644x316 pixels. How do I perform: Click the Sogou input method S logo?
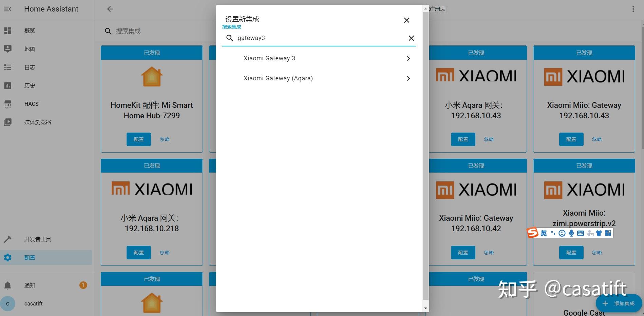click(533, 233)
